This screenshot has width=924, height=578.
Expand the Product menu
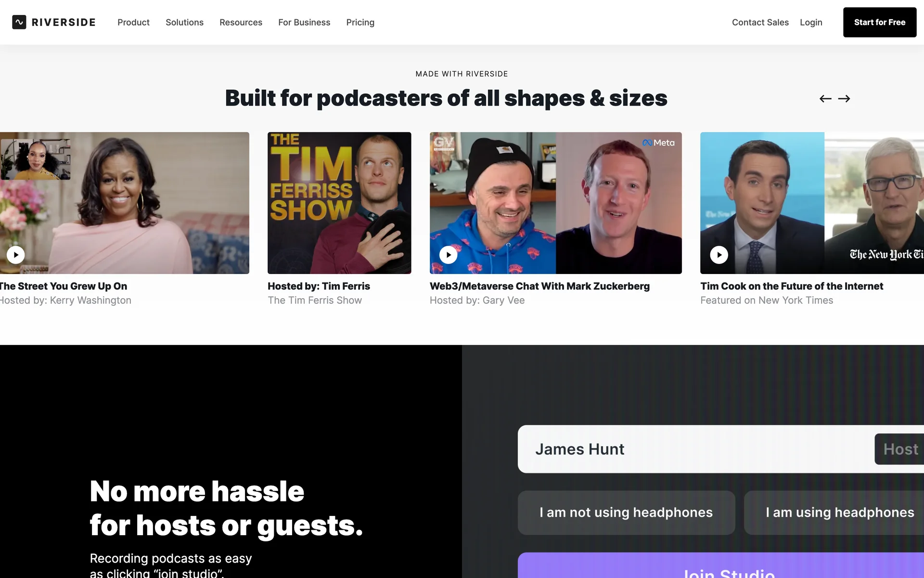[133, 22]
